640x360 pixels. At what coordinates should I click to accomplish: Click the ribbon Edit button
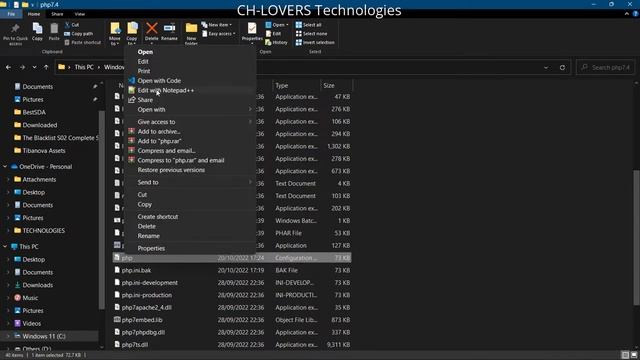[x=273, y=34]
